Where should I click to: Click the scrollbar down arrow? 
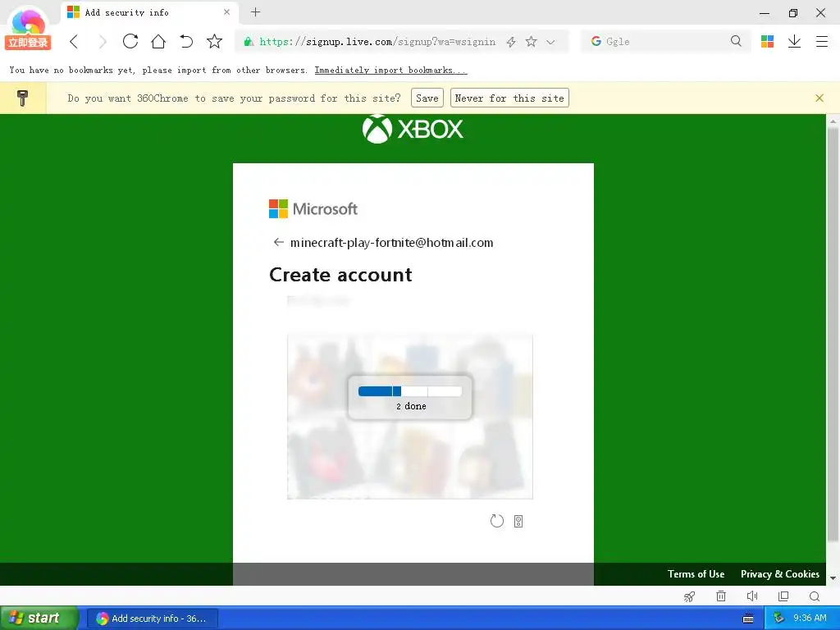833,578
